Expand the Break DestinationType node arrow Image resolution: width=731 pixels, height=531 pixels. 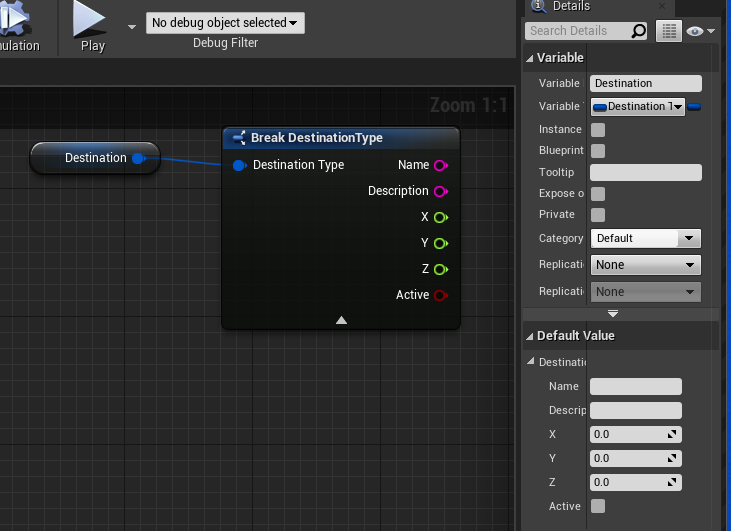(x=341, y=320)
